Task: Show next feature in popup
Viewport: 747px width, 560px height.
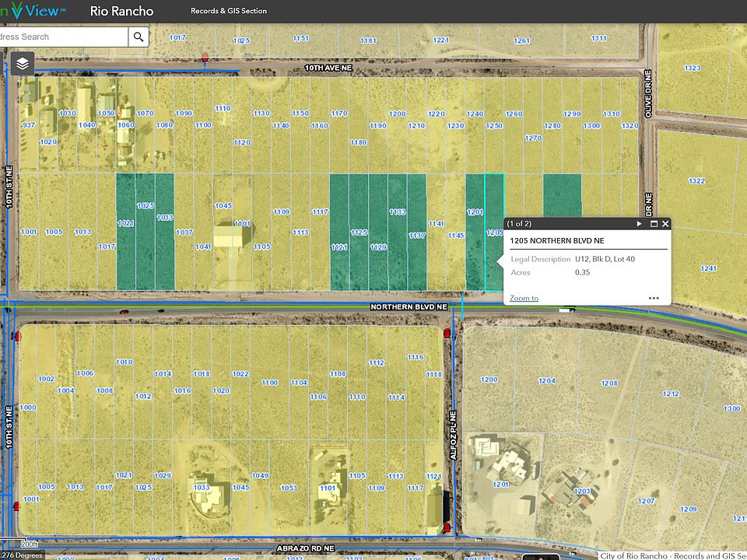Action: coord(640,223)
